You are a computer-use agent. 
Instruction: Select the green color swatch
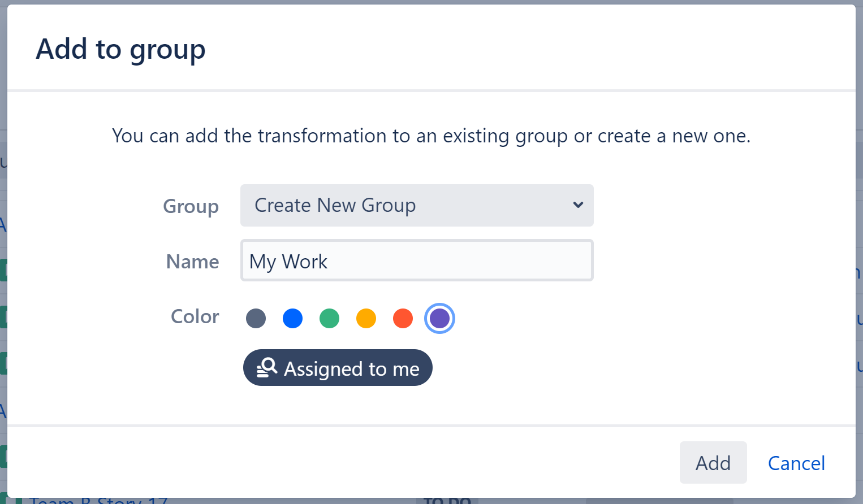pos(329,318)
